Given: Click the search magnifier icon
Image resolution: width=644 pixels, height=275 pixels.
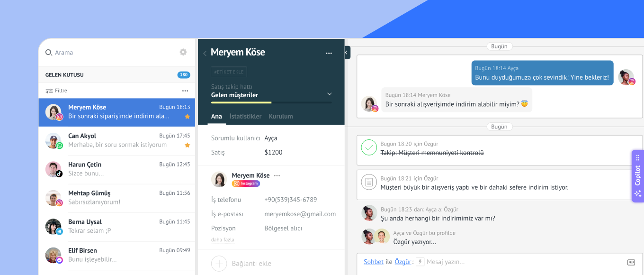Looking at the screenshot, I should [48, 53].
